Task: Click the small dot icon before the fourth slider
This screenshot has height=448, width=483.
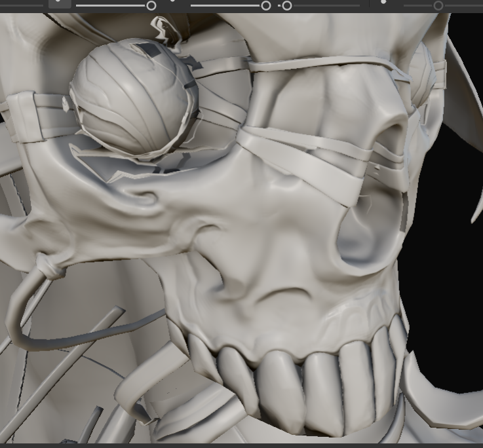Action: 383,2
